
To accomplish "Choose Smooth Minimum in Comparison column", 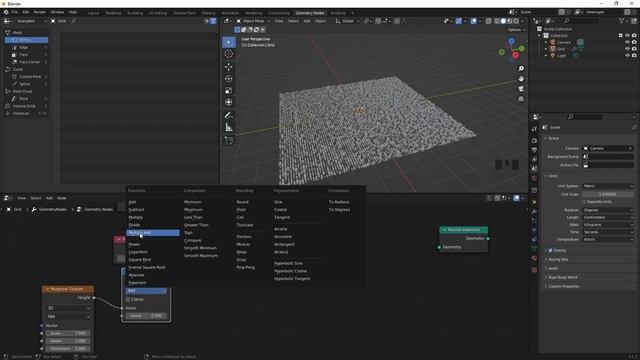I will [x=200, y=248].
